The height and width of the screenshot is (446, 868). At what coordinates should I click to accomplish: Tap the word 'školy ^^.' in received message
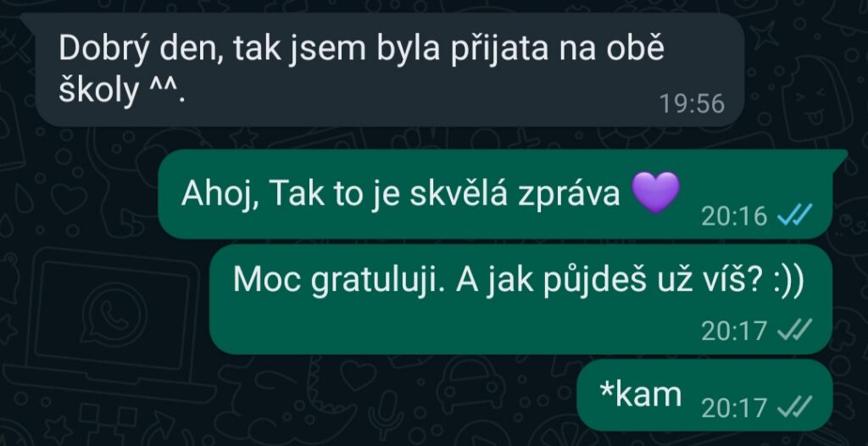tap(121, 92)
